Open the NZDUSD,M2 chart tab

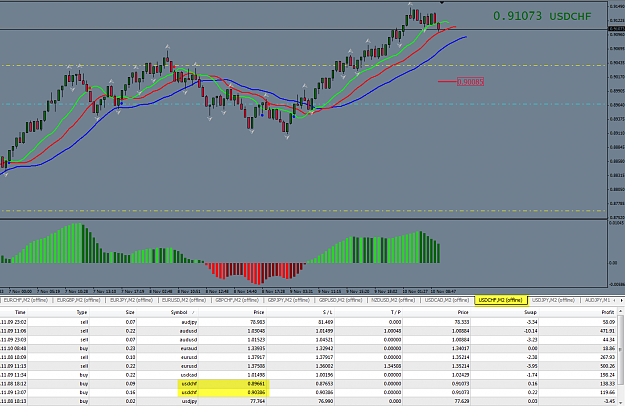coord(393,300)
